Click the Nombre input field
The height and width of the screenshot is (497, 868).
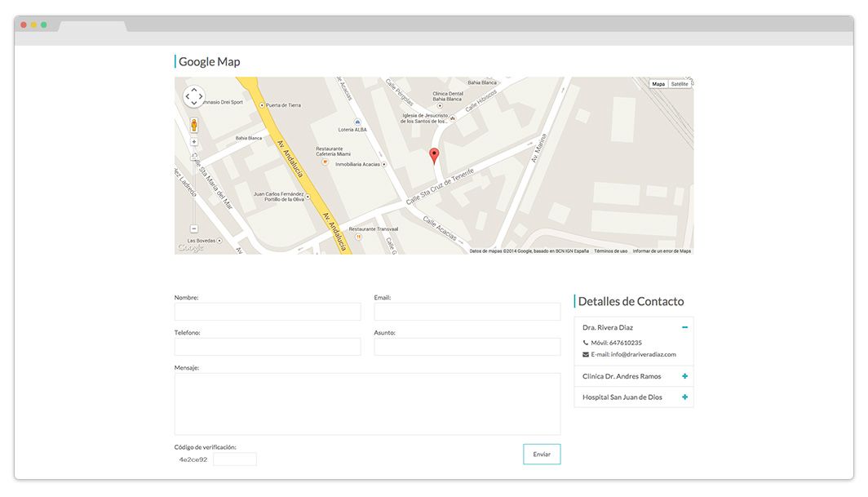[x=268, y=312]
